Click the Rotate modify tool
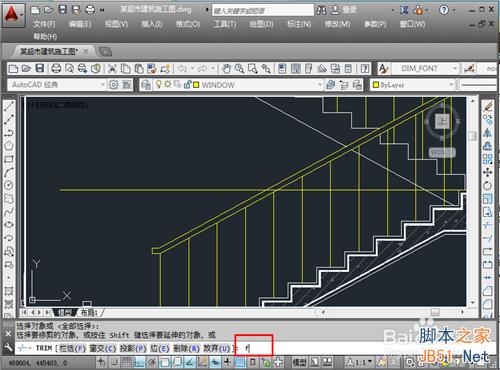This screenshot has height=370, width=500. (488, 185)
